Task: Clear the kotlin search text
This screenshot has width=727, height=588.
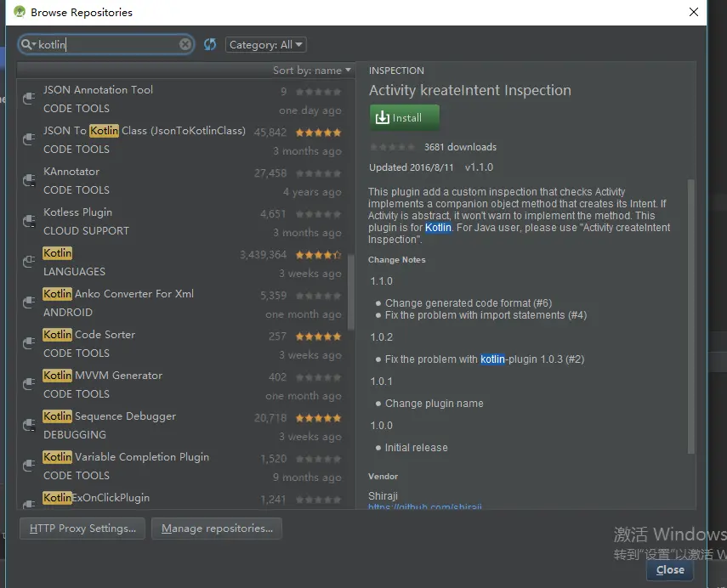Action: click(185, 44)
